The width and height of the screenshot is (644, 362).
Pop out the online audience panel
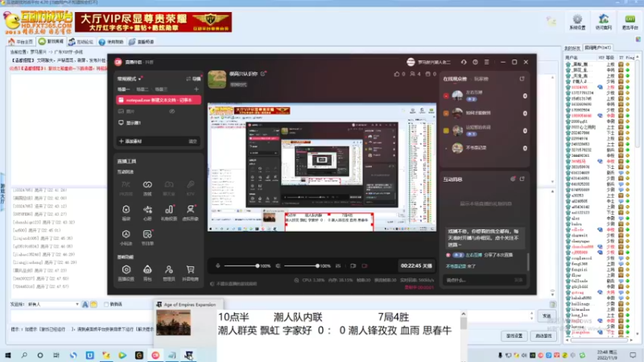coord(522,78)
